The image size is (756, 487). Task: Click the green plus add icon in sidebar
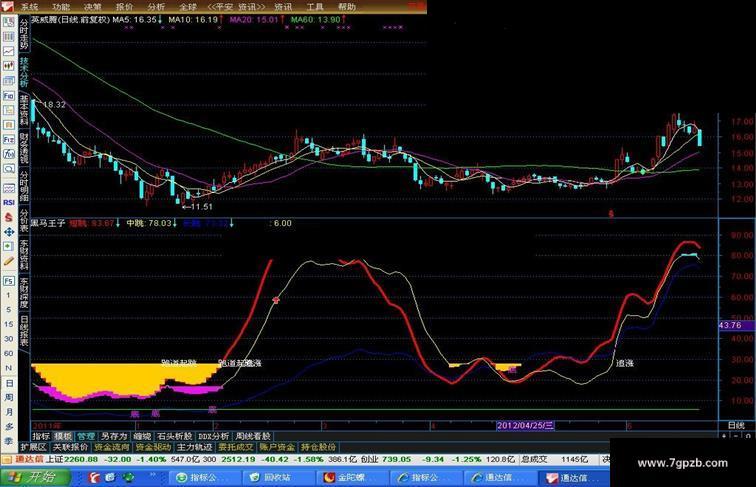pyautogui.click(x=9, y=246)
